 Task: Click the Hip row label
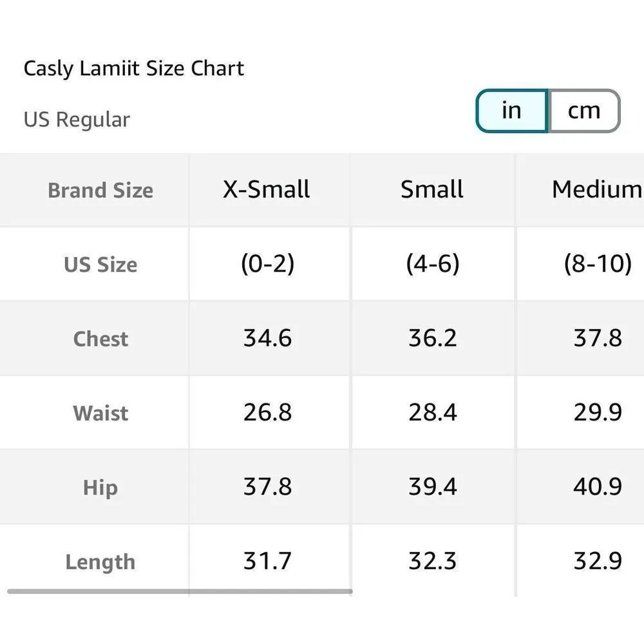click(100, 488)
